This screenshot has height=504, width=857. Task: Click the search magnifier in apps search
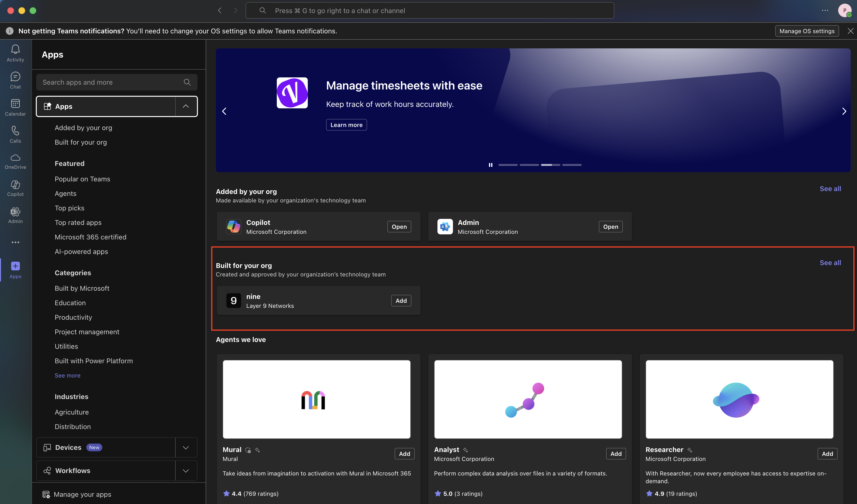[x=187, y=82]
